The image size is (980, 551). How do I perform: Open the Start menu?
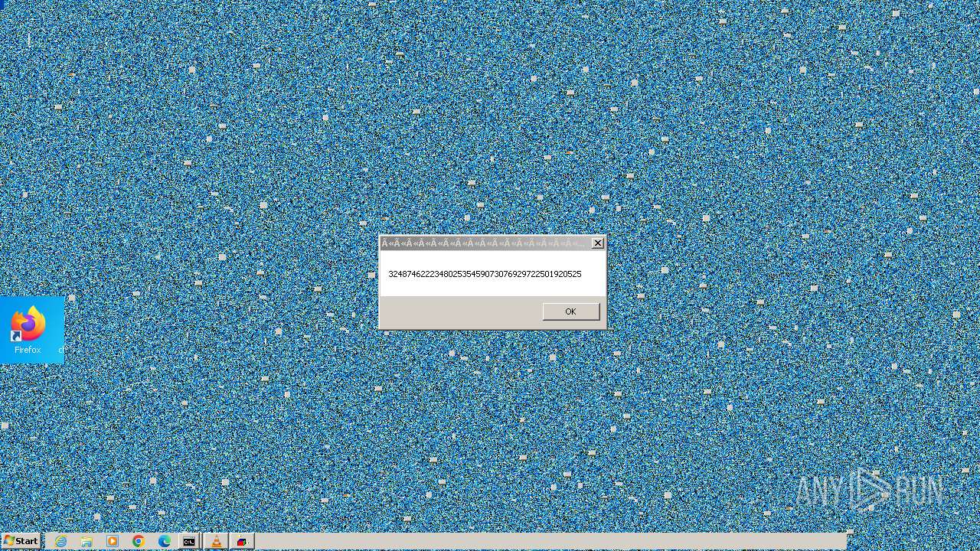coord(21,541)
